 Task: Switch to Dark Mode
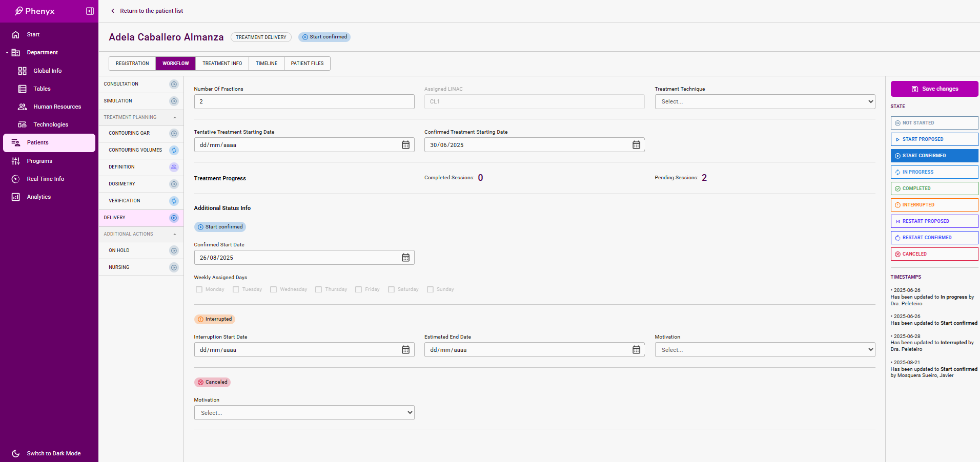click(x=53, y=453)
